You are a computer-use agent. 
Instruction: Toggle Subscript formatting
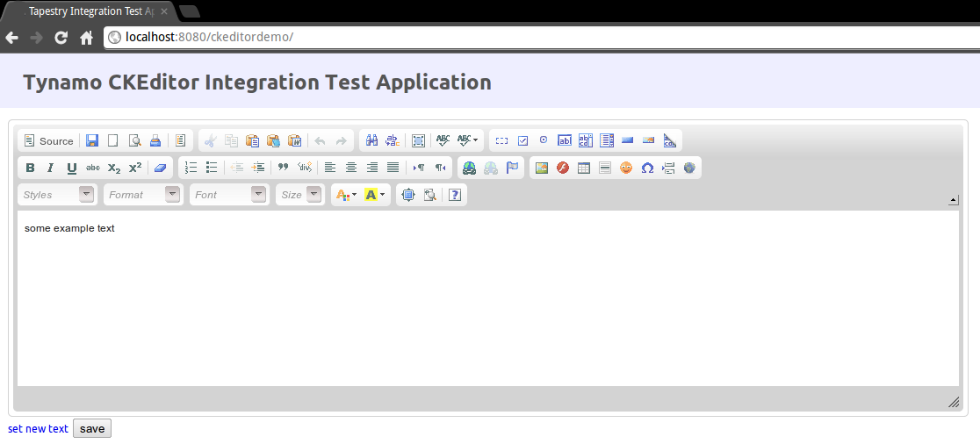coord(114,168)
